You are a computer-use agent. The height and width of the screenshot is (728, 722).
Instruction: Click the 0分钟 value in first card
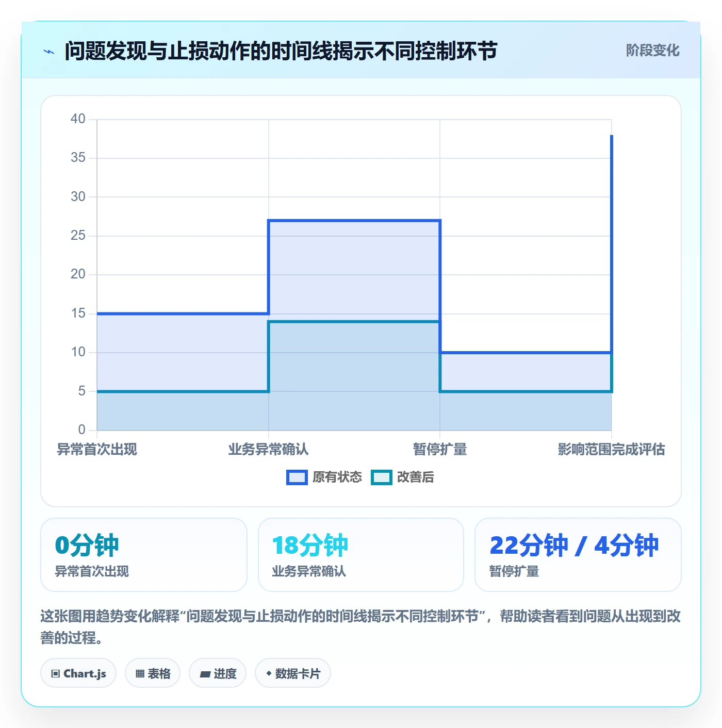87,545
